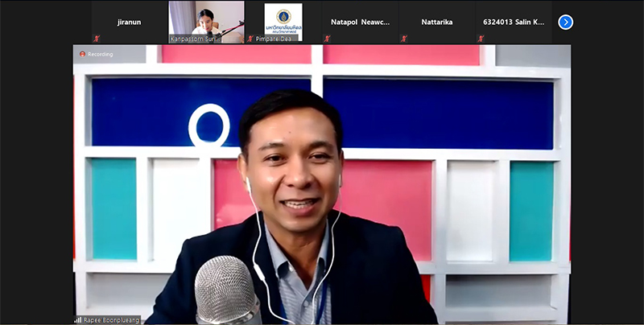Select the jiranun participant tile

pos(129,22)
